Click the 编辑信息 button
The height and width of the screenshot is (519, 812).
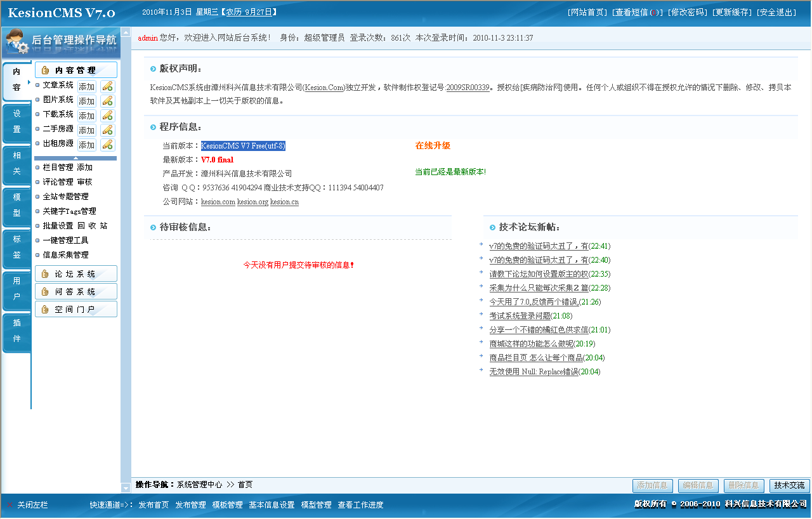click(698, 485)
